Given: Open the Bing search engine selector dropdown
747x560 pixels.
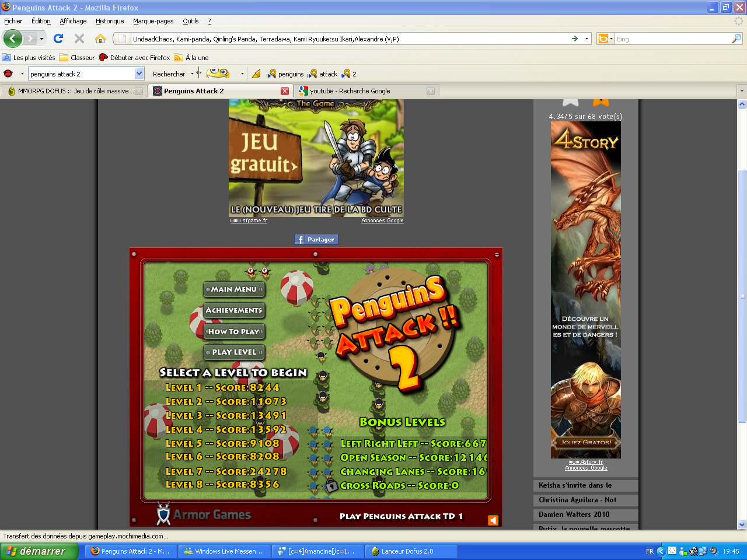Looking at the screenshot, I should [x=605, y=38].
